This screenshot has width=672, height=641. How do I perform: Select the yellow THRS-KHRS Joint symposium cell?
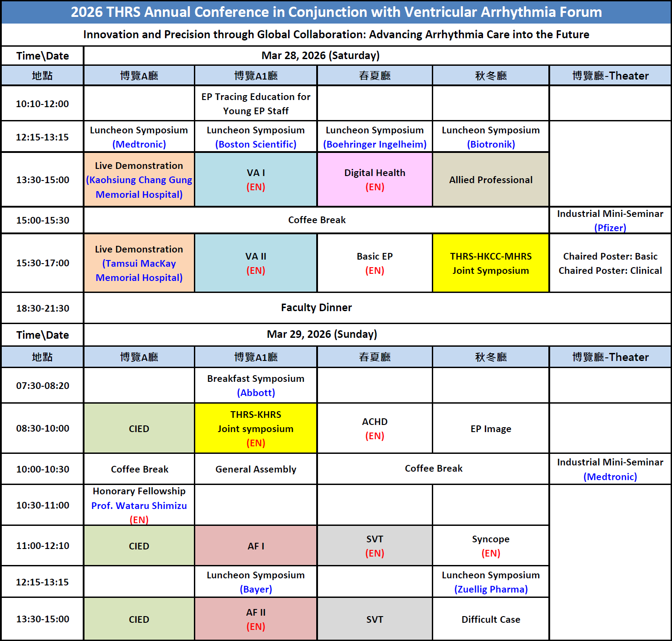256,429
